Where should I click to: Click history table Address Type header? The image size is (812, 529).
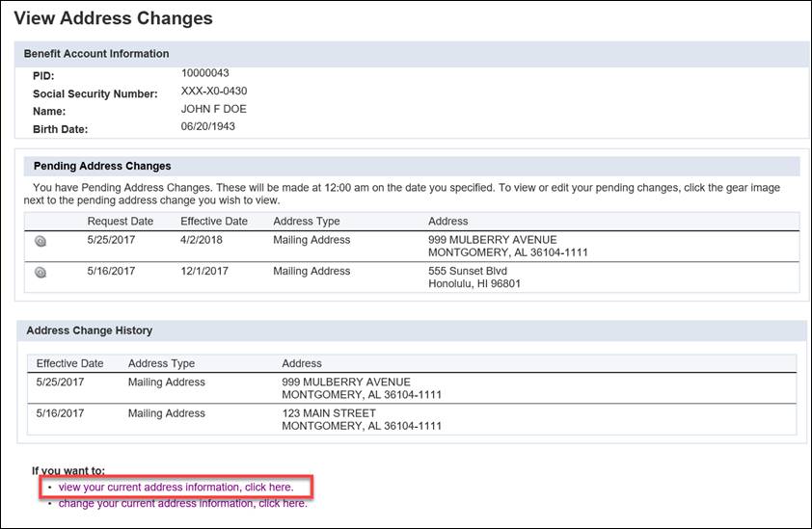click(162, 363)
